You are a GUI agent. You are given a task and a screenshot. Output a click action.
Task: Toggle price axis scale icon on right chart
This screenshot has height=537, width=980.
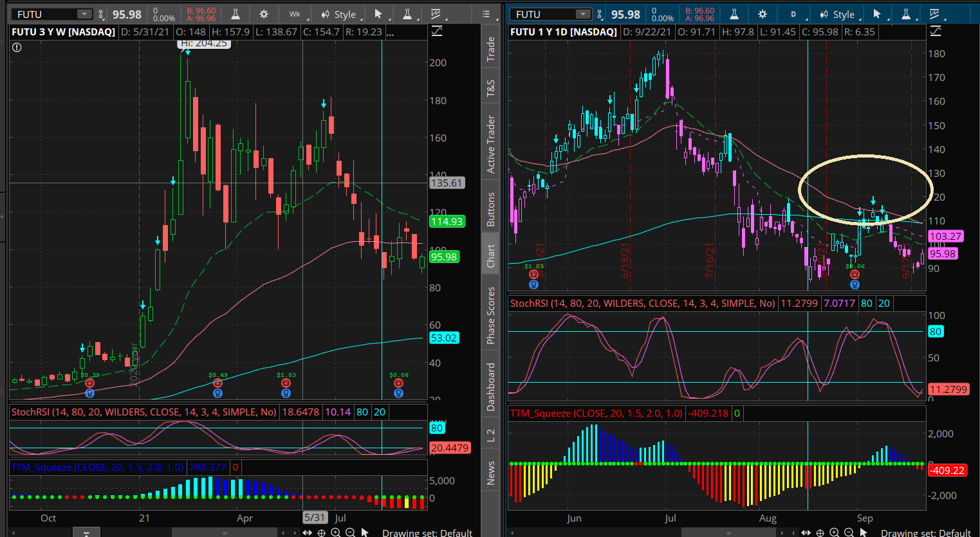[x=936, y=31]
